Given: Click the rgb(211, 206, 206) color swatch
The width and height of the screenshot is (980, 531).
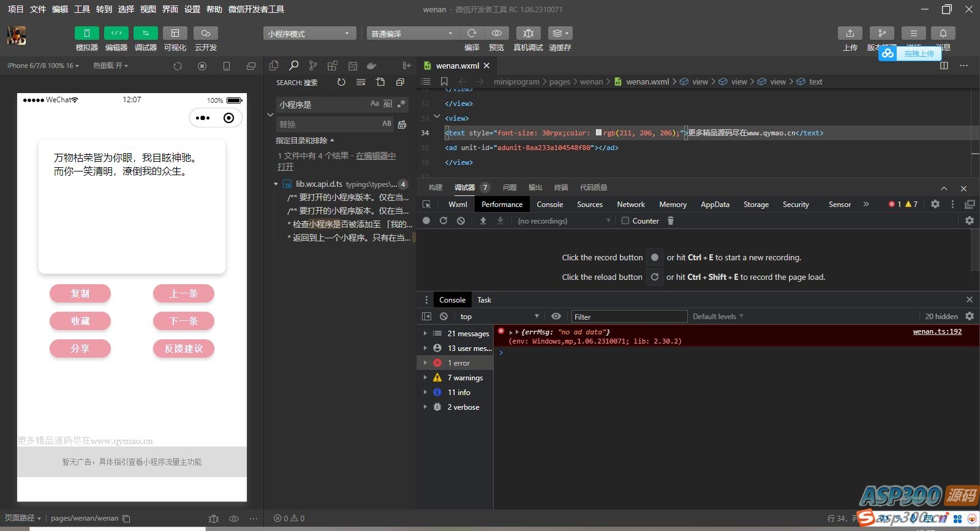Looking at the screenshot, I should [598, 133].
